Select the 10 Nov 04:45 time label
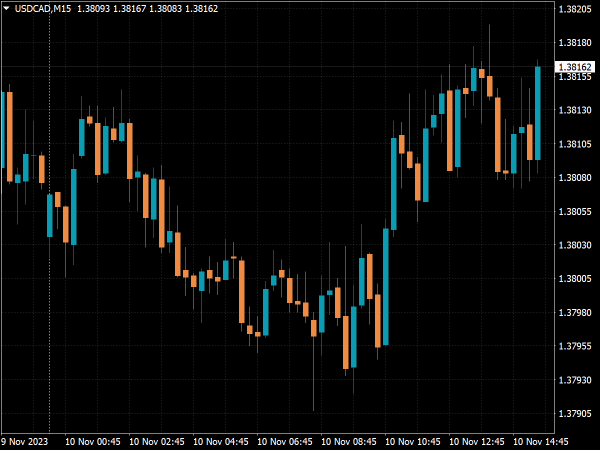 [x=221, y=442]
